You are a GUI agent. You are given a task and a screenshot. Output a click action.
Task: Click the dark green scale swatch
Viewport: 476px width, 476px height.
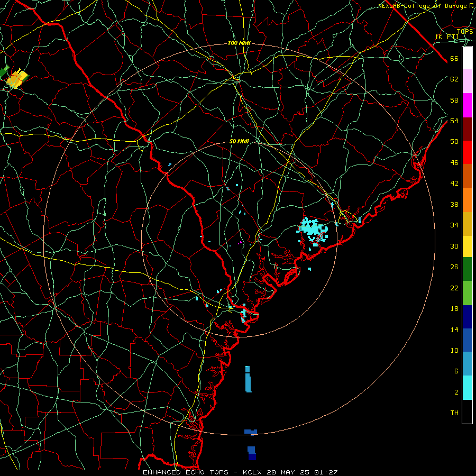467,269
